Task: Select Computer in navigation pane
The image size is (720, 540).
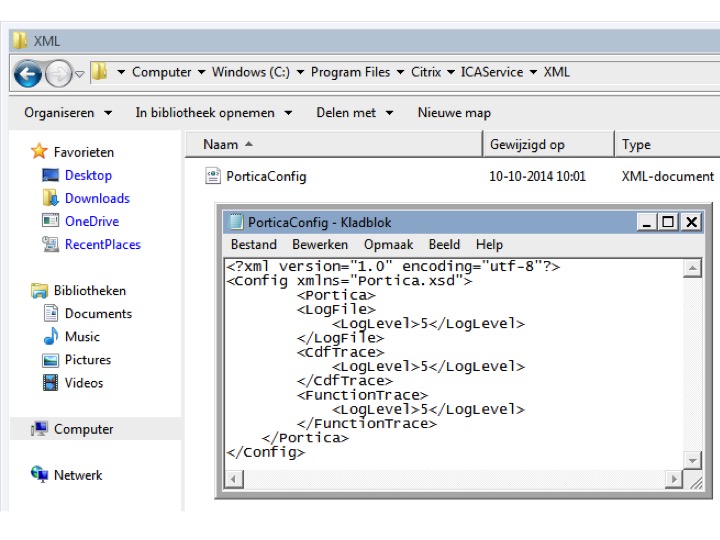Action: 84,429
